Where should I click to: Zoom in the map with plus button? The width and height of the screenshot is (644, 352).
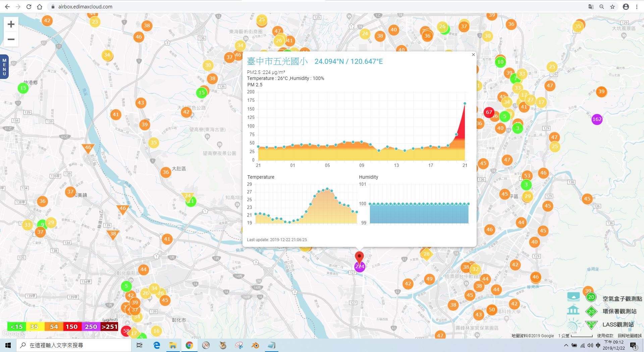pos(11,24)
